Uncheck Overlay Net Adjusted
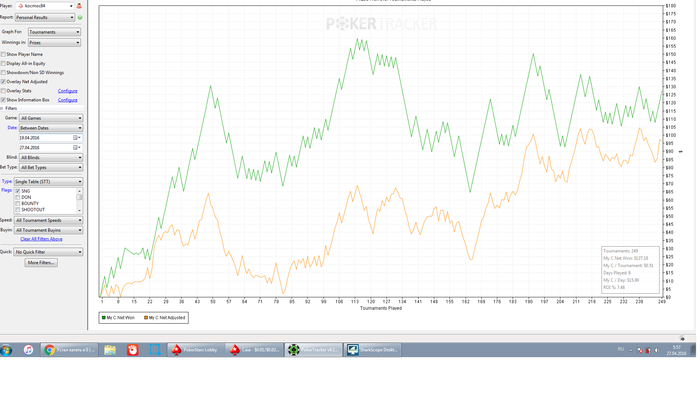The image size is (700, 394). click(4, 82)
